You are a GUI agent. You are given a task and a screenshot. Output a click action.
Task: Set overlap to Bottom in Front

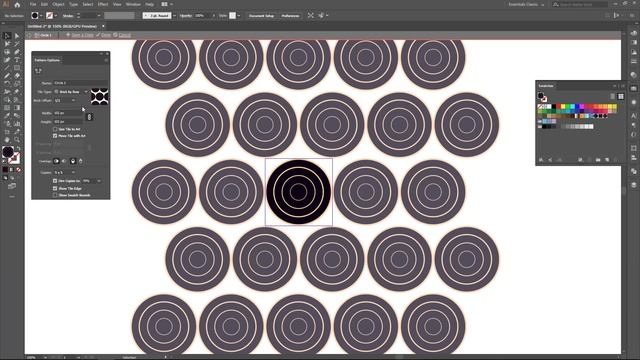point(80,161)
